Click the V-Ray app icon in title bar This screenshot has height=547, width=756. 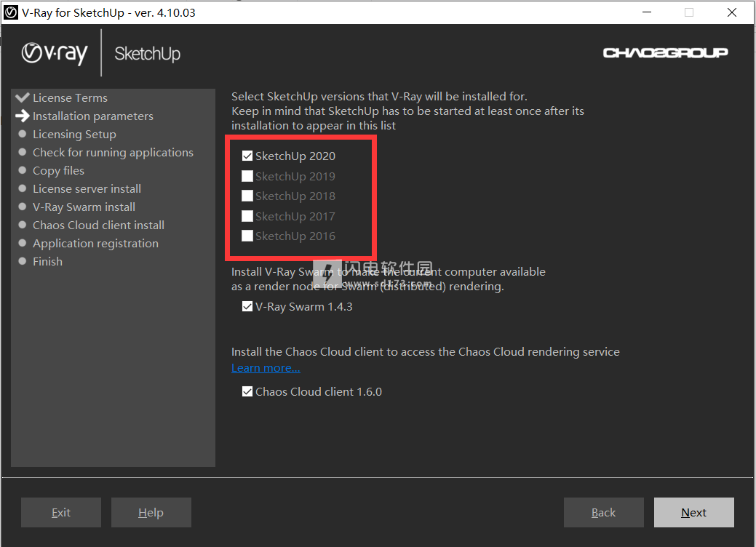(x=11, y=12)
